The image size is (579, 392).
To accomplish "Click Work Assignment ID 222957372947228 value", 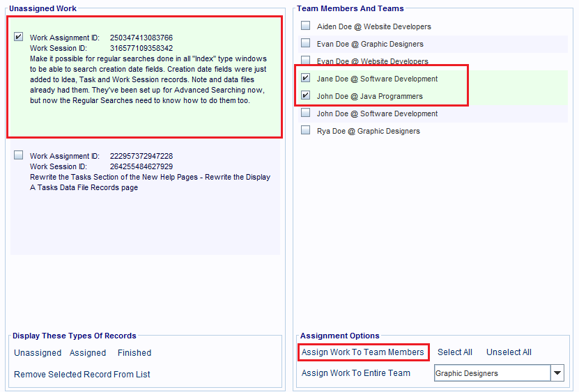I will pyautogui.click(x=141, y=156).
